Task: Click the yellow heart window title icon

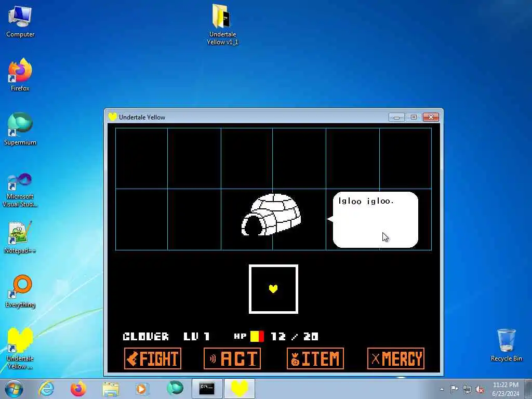Action: [x=113, y=117]
